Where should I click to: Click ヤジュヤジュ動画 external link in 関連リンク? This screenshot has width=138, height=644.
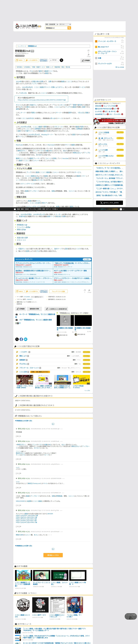coord(23,227)
